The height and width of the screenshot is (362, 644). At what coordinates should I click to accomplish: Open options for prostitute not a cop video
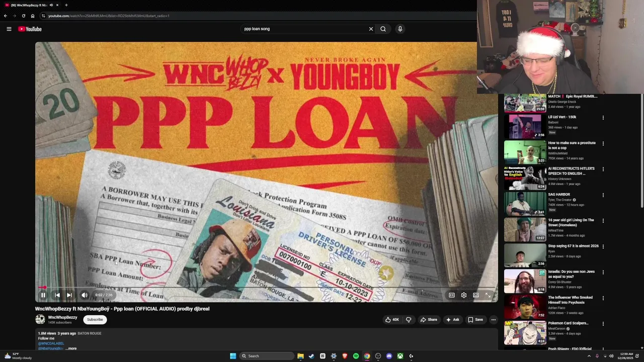(x=603, y=144)
